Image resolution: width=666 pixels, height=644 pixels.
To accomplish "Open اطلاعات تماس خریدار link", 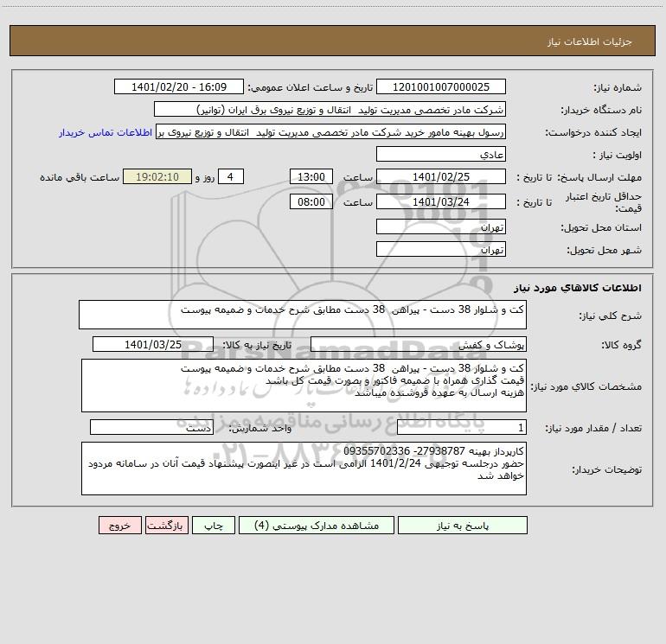I will tap(106, 132).
